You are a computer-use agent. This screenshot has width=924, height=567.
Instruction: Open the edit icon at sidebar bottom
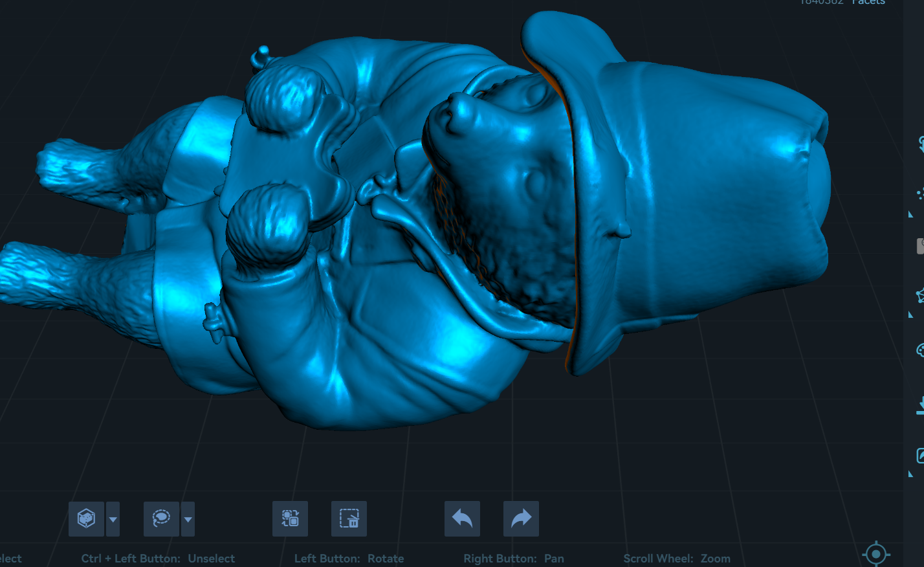pyautogui.click(x=920, y=456)
